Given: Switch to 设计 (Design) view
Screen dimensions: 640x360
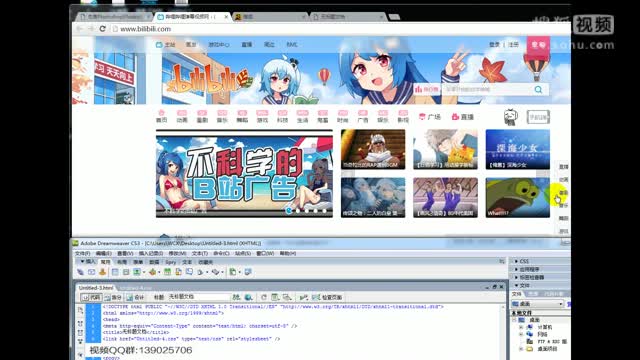Looking at the screenshot, I should pyautogui.click(x=136, y=297).
